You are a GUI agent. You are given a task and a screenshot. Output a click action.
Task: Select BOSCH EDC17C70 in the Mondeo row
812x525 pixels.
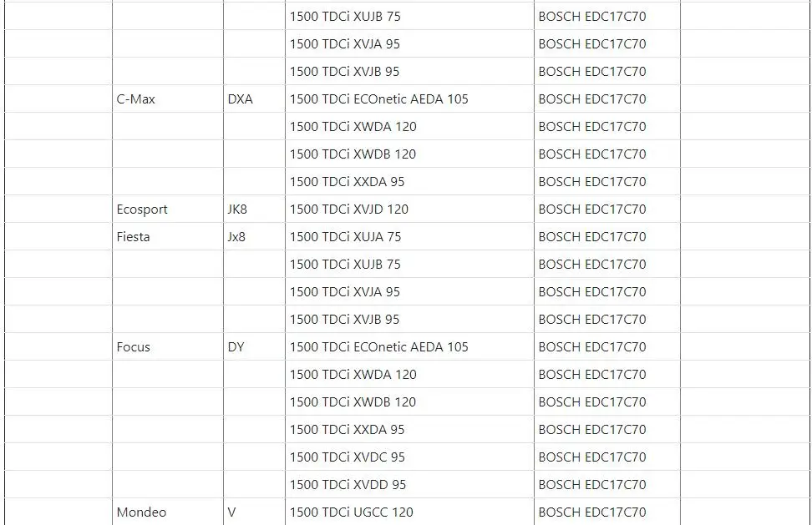coord(592,512)
